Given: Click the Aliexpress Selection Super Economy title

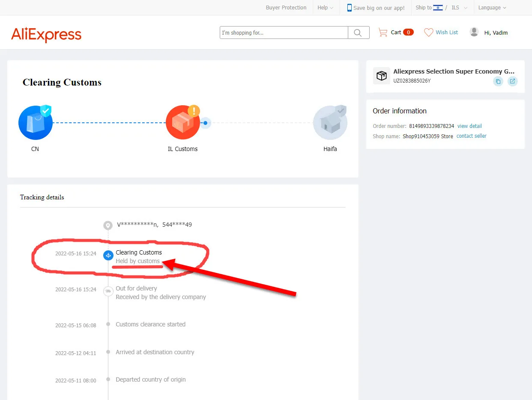Looking at the screenshot, I should [x=454, y=72].
